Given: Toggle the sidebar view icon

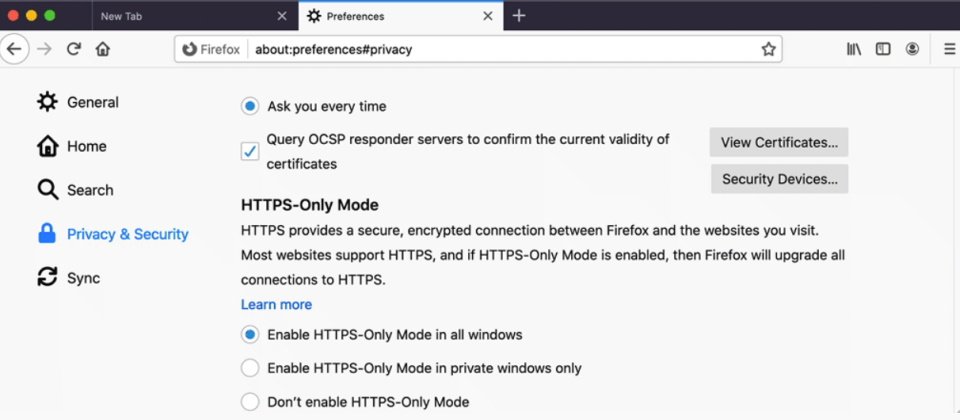Looking at the screenshot, I should tap(883, 49).
